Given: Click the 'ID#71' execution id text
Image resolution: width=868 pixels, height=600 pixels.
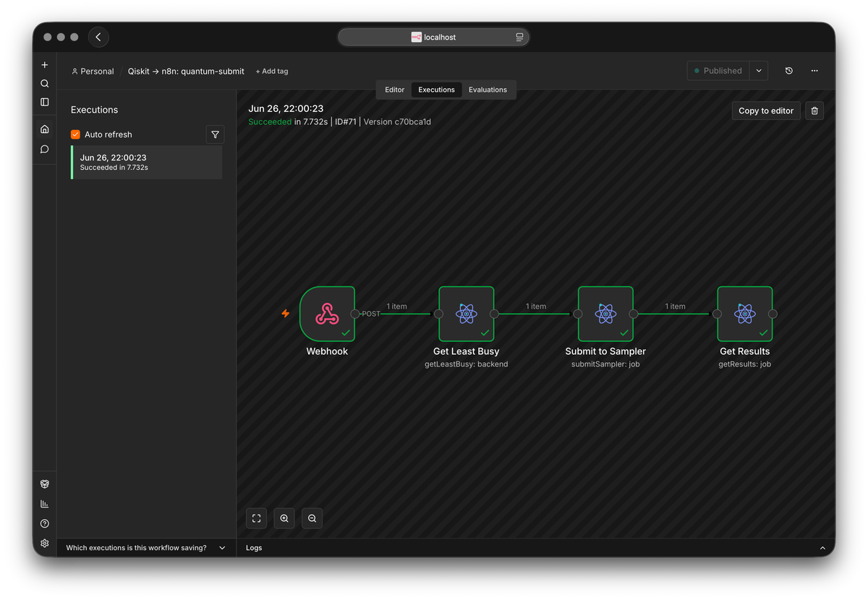Looking at the screenshot, I should click(x=346, y=121).
